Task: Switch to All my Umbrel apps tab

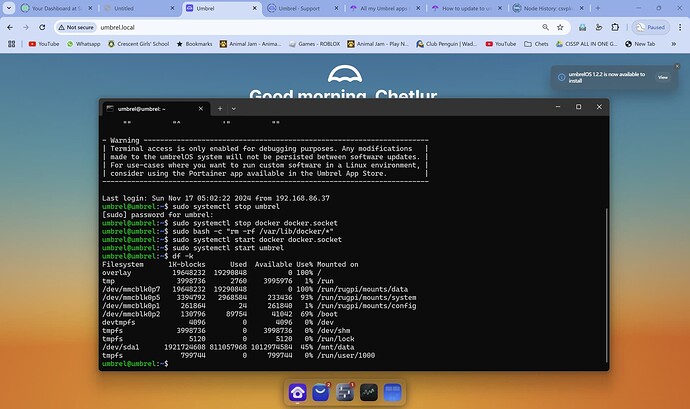Action: point(386,8)
